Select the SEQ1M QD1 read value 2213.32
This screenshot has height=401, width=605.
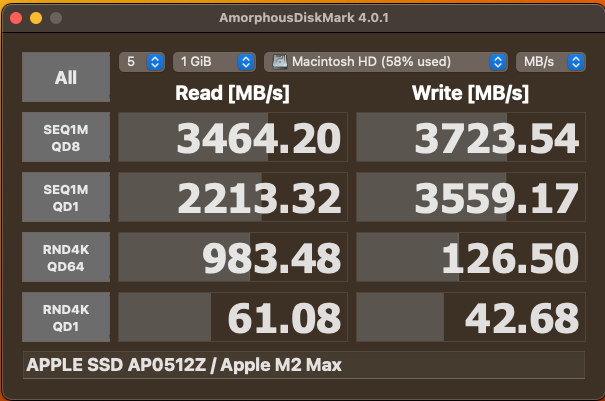(x=233, y=198)
